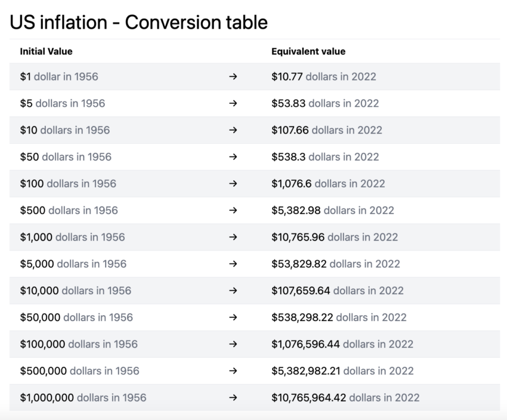
Task: Click the US inflation - Conversion table heading
Action: click(x=138, y=23)
